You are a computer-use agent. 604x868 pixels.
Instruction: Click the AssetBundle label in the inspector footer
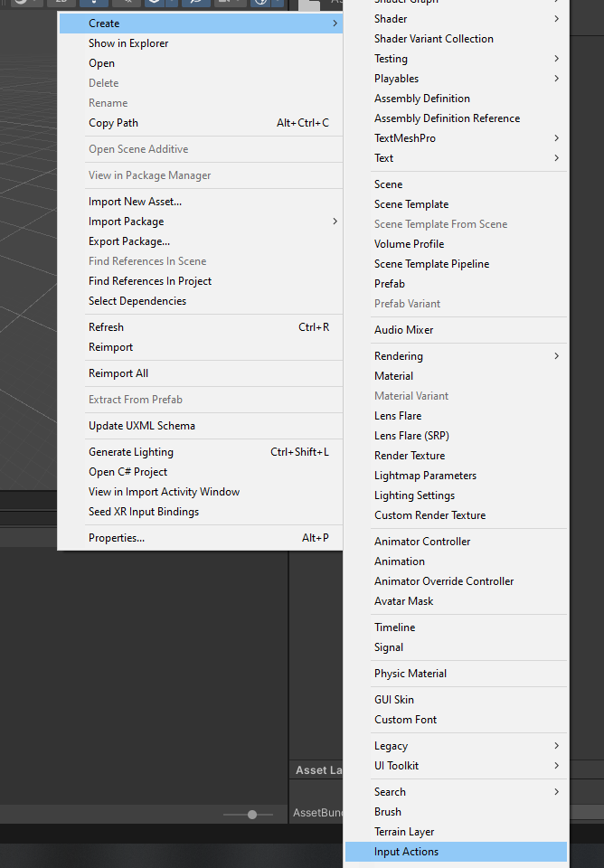pyautogui.click(x=318, y=813)
